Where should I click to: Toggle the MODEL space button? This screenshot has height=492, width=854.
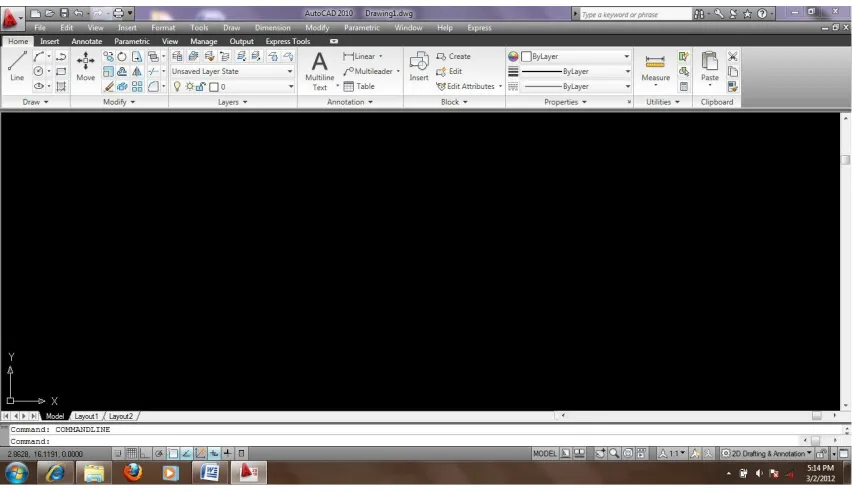pos(545,454)
